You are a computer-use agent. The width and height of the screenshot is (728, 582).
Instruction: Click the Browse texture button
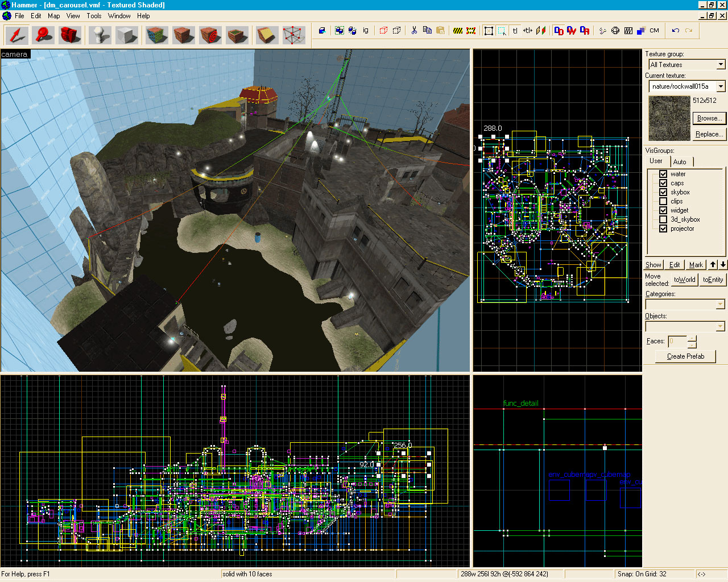(x=709, y=118)
